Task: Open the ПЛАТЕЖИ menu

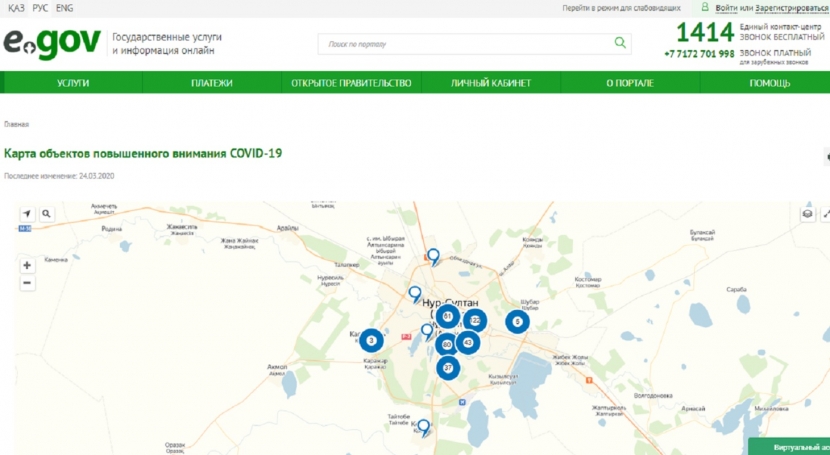Action: 212,83
